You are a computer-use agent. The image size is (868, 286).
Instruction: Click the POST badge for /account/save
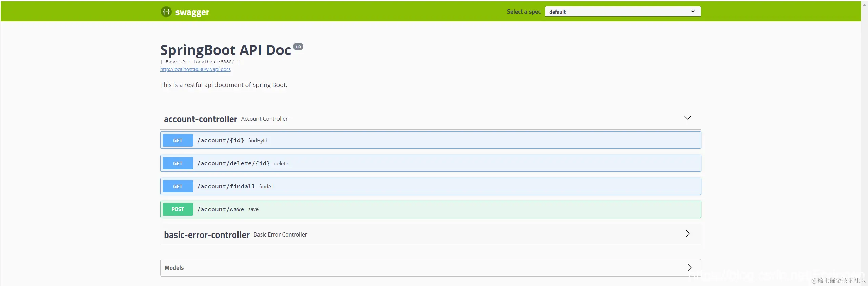click(178, 209)
